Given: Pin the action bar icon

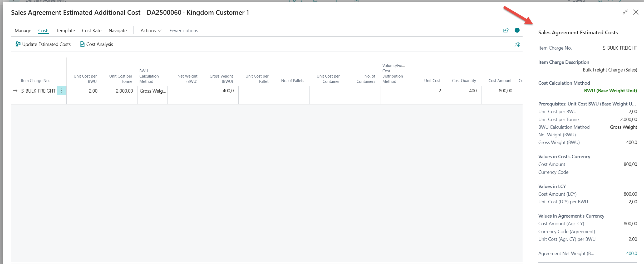Looking at the screenshot, I should point(517,44).
